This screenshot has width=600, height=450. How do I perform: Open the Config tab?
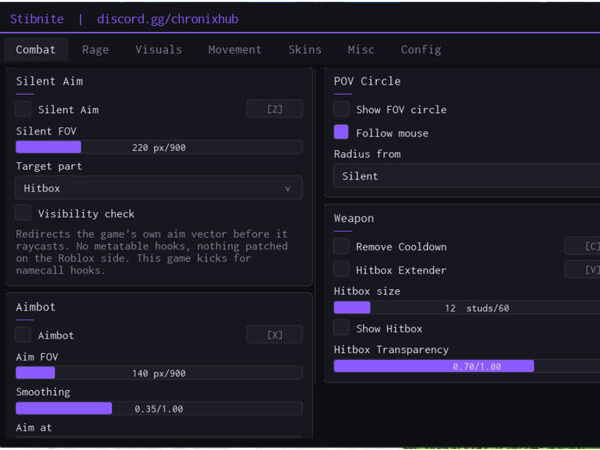coord(421,50)
